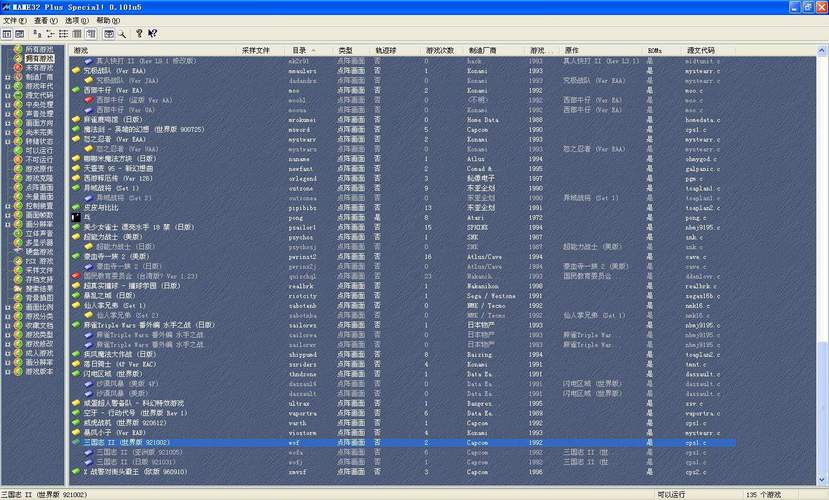
Task: Switch to grouped view toolbar icon
Action: [91, 34]
